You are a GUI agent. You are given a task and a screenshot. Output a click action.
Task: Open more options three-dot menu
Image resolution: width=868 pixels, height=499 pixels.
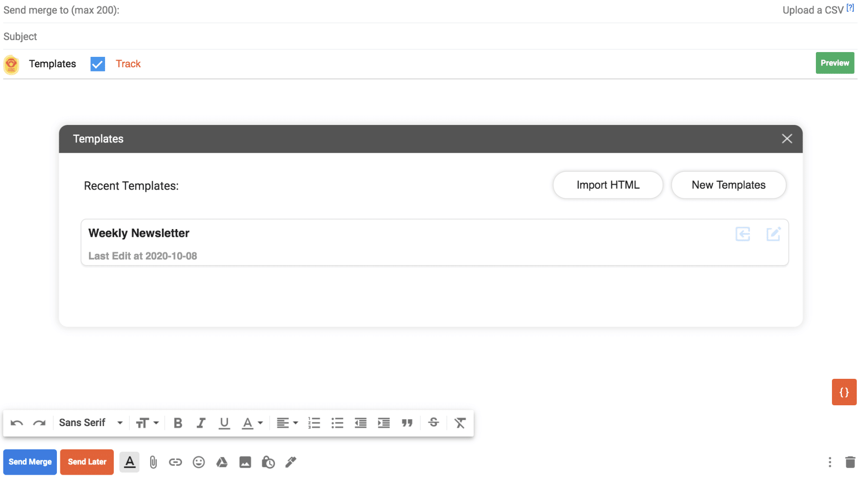(x=830, y=462)
